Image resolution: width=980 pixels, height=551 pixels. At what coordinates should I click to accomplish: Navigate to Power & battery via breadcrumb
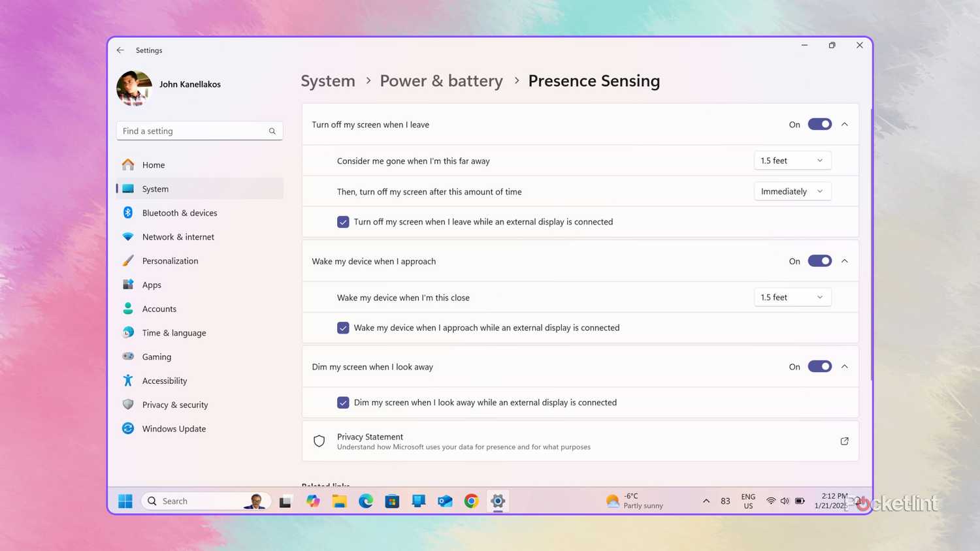click(x=441, y=80)
